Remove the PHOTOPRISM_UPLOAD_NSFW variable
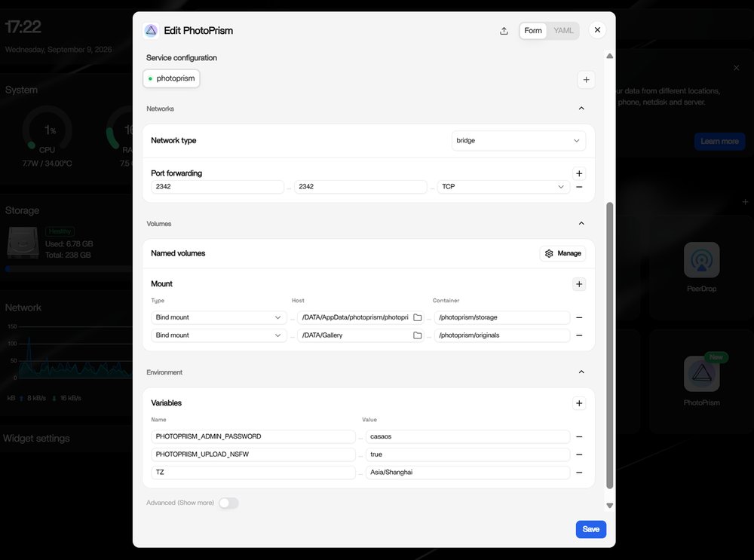This screenshot has height=560, width=754. point(579,454)
